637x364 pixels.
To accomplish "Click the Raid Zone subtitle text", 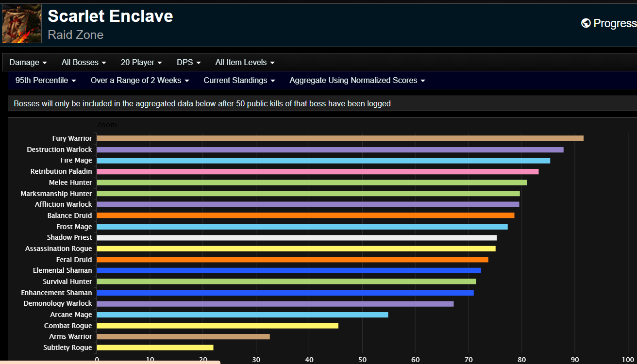I will point(75,35).
